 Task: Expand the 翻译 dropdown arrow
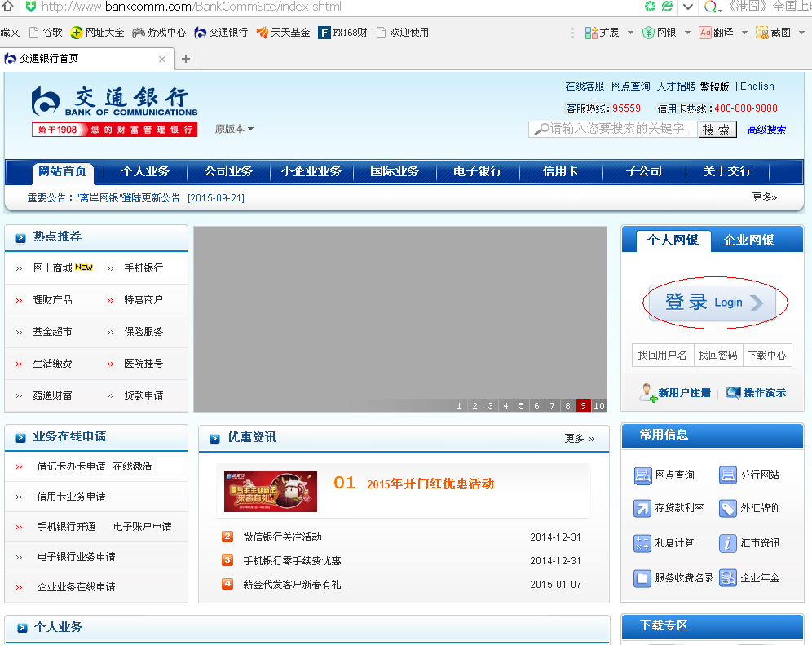click(744, 33)
